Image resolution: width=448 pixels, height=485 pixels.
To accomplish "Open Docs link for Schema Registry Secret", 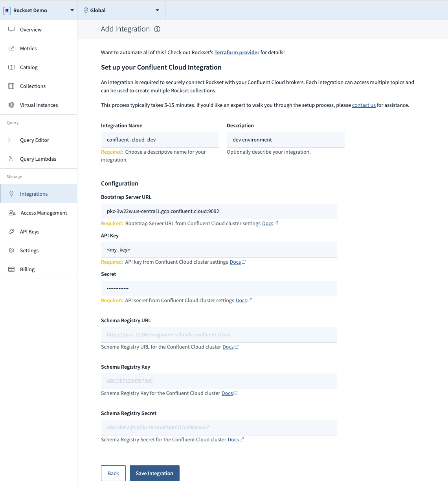I will [x=233, y=439].
